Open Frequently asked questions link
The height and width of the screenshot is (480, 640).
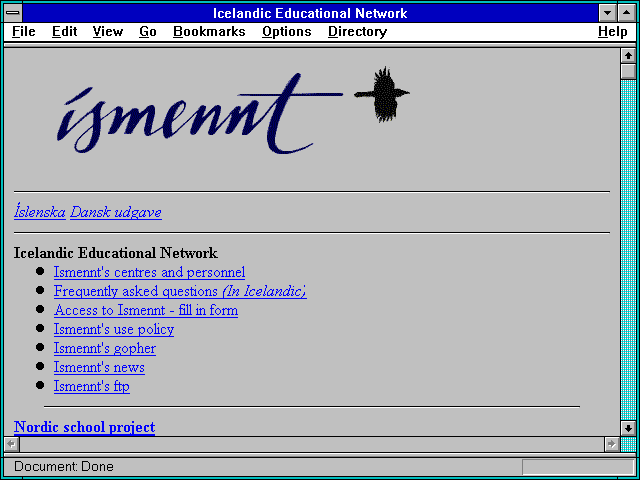click(x=180, y=291)
